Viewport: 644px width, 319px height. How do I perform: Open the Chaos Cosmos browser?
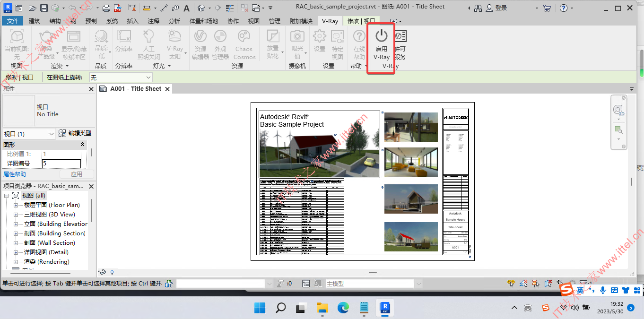pos(244,44)
